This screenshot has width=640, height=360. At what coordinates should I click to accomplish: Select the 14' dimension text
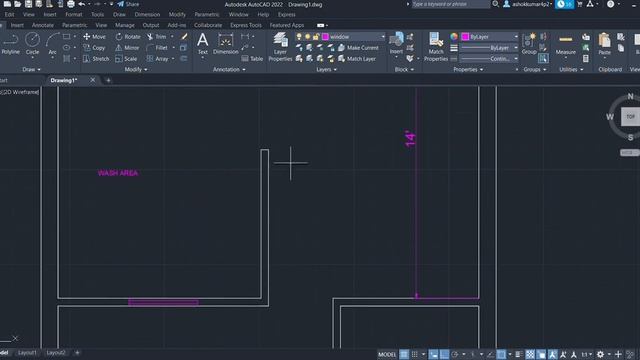click(410, 139)
